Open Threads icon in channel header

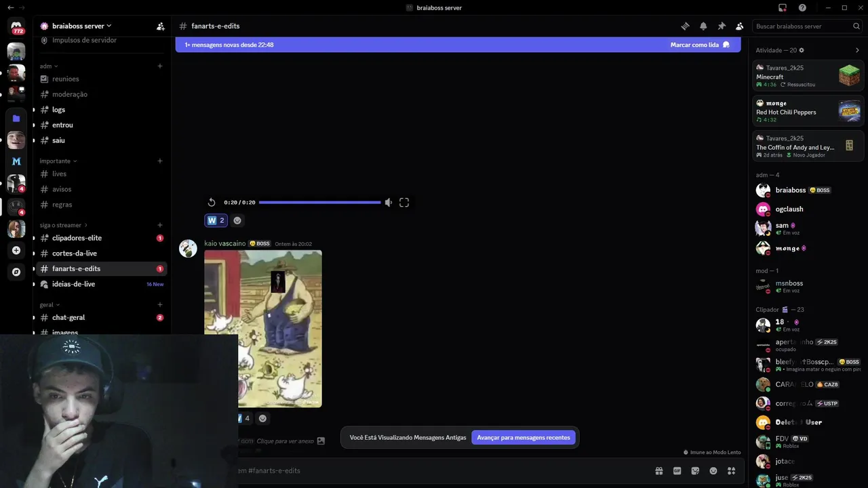pyautogui.click(x=685, y=26)
